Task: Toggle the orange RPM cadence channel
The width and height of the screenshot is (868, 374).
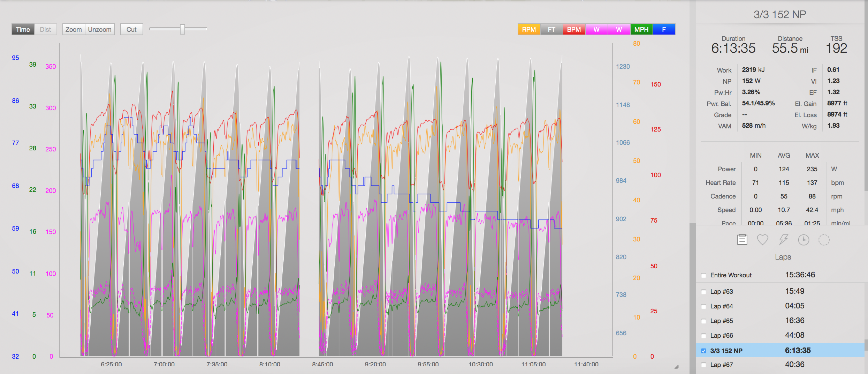Action: [x=529, y=30]
